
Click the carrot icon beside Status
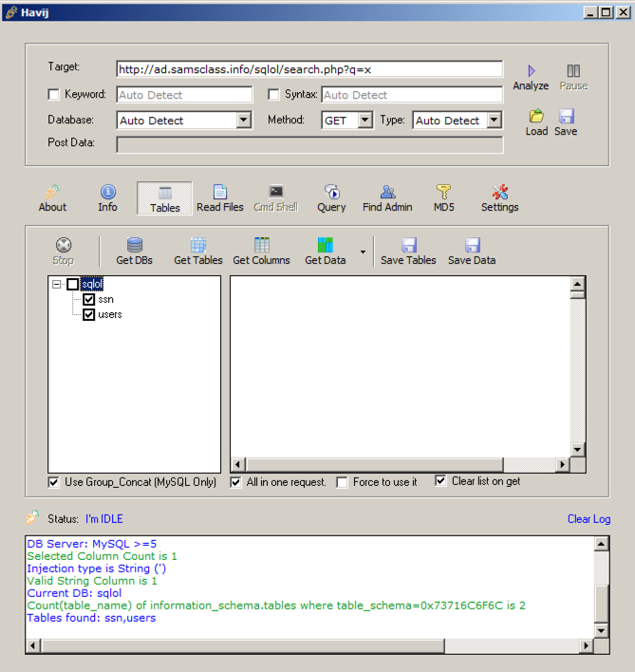[x=32, y=517]
